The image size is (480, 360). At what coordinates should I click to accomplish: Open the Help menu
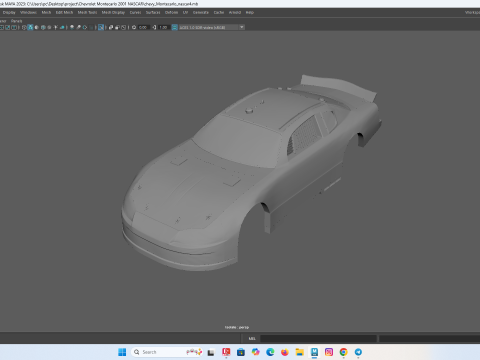coord(250,12)
